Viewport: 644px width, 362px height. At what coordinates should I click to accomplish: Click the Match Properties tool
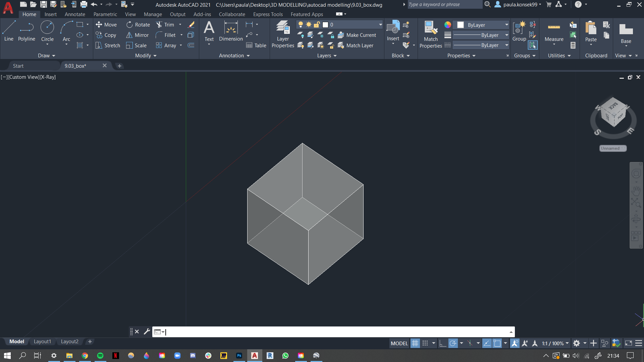coord(431,34)
